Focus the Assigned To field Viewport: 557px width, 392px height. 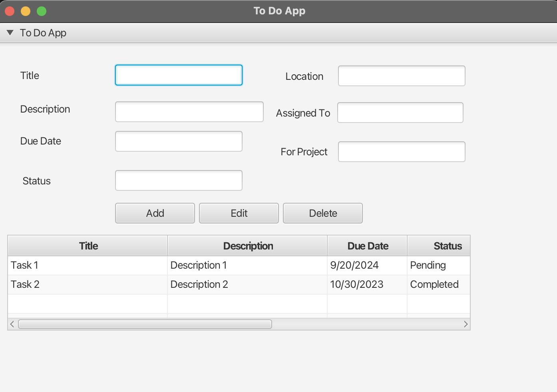click(400, 113)
